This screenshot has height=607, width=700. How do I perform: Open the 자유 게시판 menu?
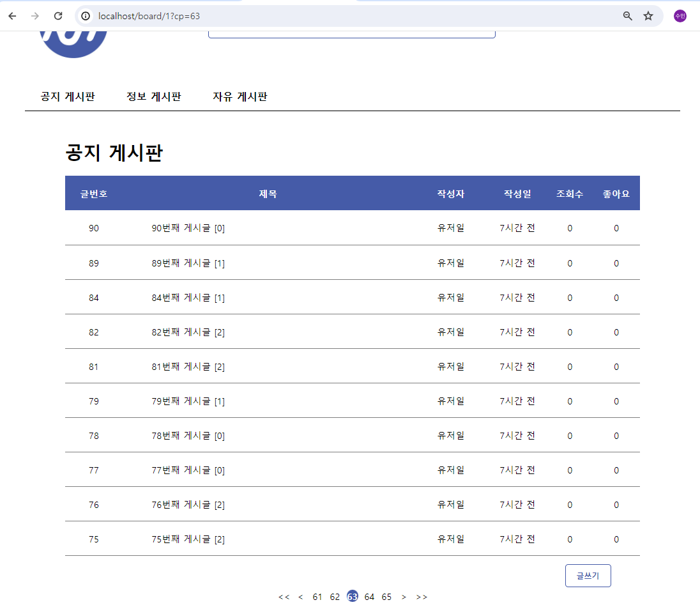240,96
